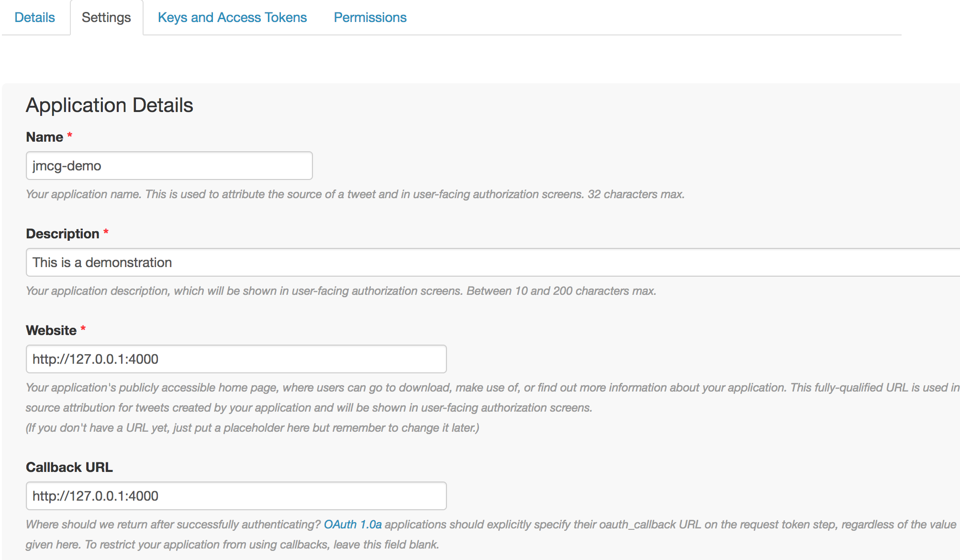Click the Description field label

click(62, 234)
